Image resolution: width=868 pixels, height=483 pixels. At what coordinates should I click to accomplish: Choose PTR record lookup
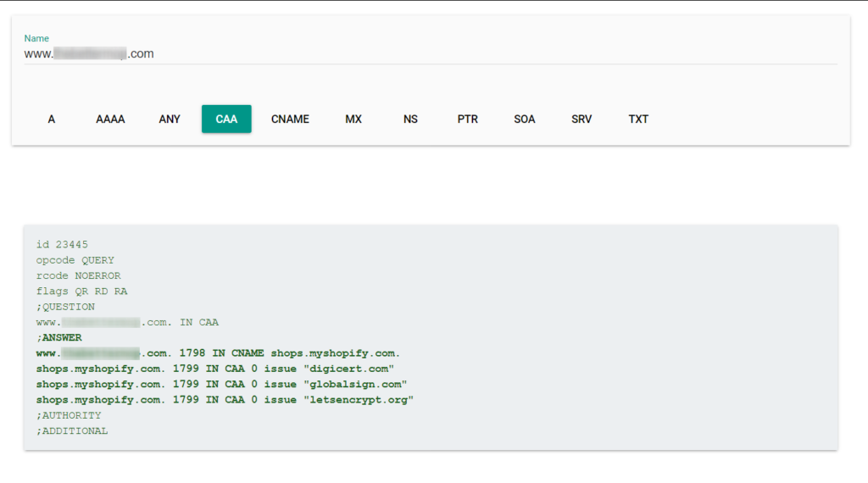(x=468, y=119)
